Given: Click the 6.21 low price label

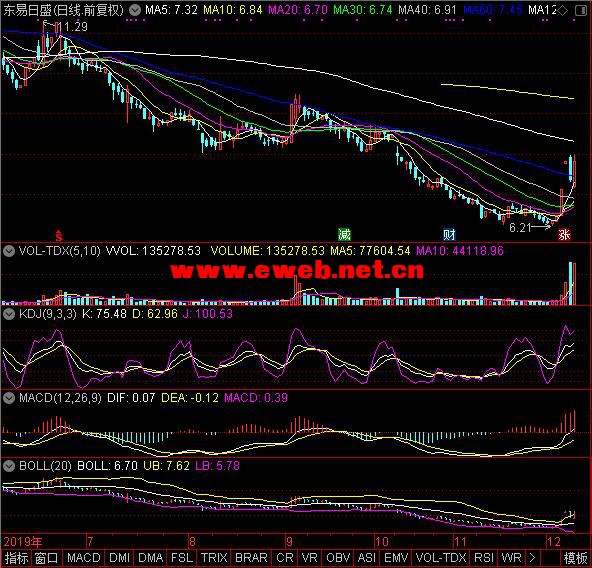Looking at the screenshot, I should click(x=520, y=227).
